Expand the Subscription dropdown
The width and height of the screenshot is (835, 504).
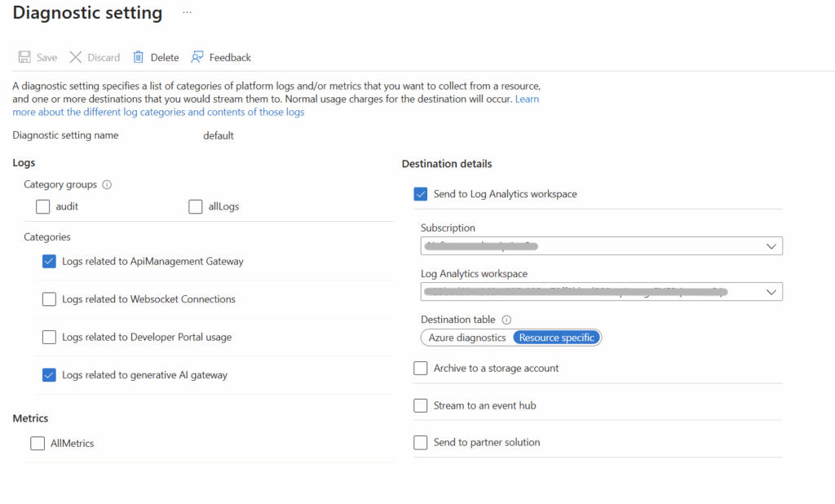coord(771,245)
